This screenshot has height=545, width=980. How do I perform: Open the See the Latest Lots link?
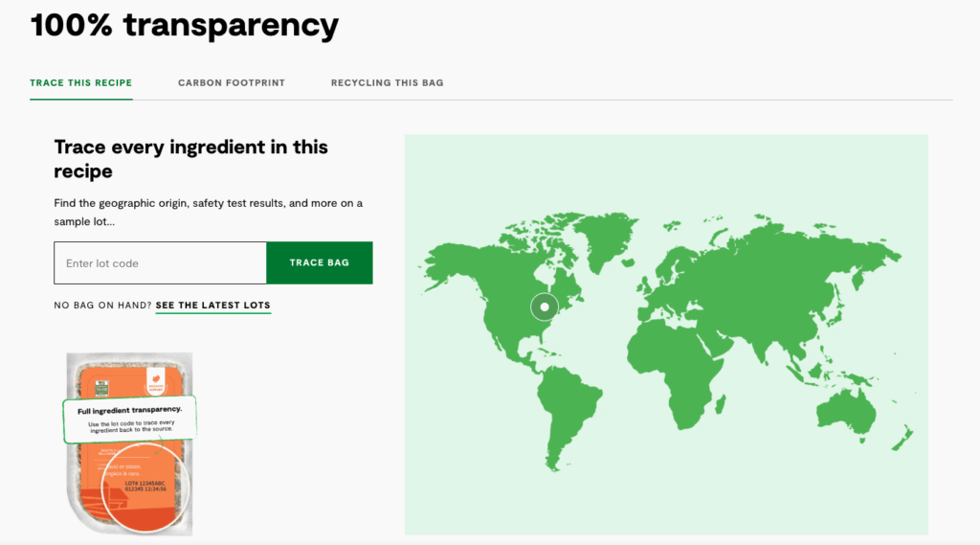pos(212,306)
